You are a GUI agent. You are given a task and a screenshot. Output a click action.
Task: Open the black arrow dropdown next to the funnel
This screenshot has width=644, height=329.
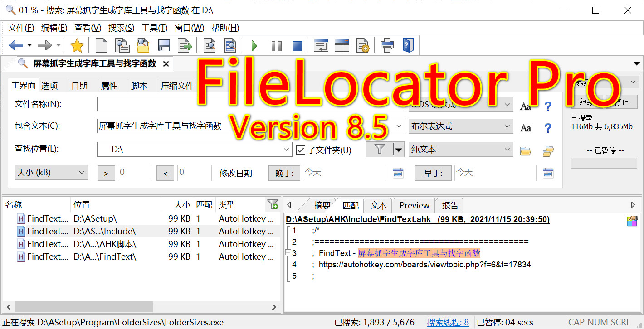399,149
